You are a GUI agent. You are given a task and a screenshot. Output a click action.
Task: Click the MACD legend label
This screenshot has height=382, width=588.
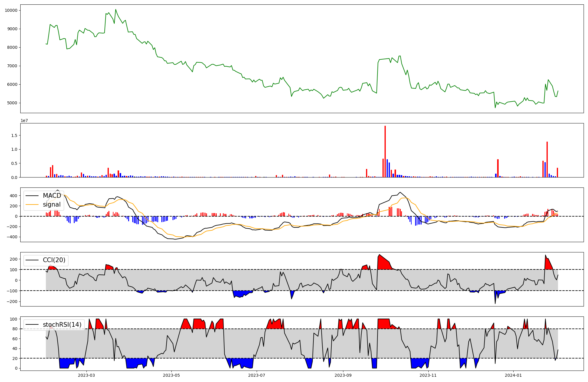pos(52,196)
